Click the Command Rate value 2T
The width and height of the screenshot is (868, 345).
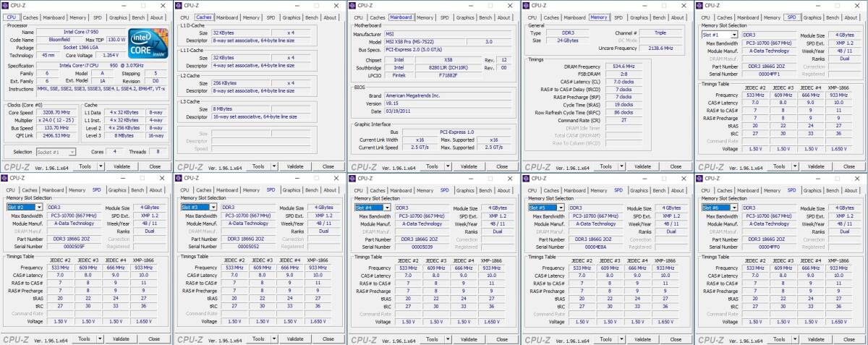point(623,119)
